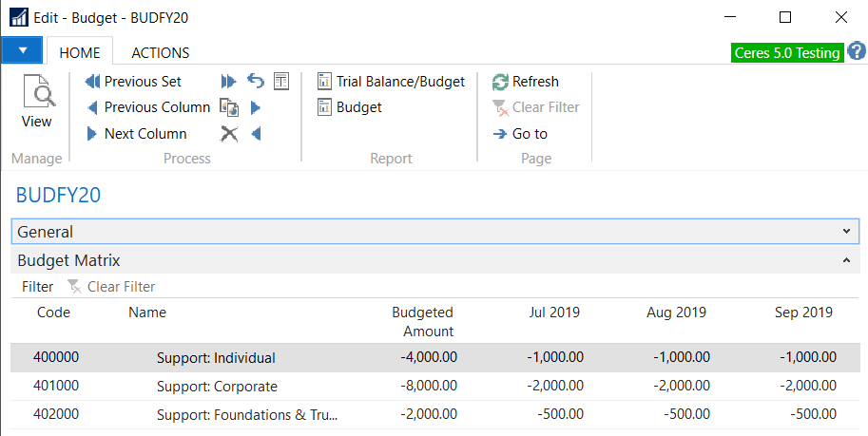Expand the General section chevron
The image size is (868, 436).
coord(846,232)
